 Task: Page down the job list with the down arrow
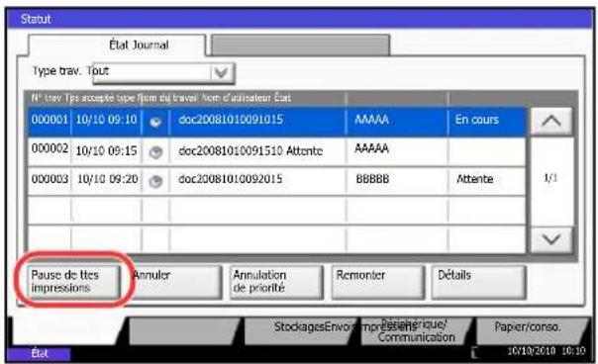(551, 239)
